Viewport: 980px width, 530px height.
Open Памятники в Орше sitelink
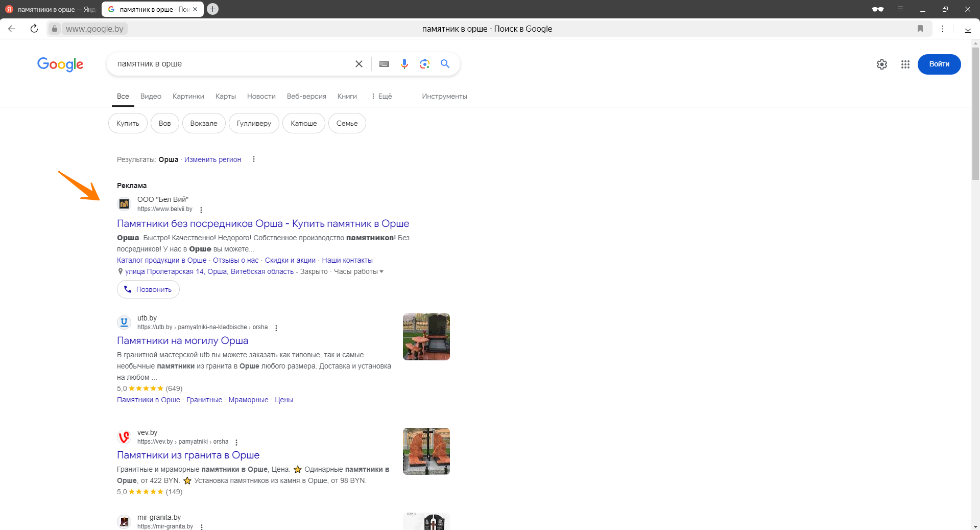[x=149, y=400]
